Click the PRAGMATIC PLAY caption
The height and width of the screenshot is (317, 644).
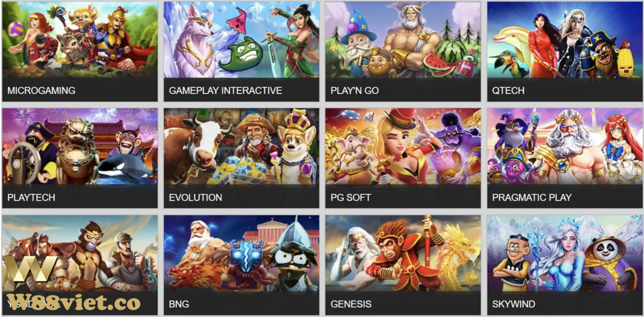pyautogui.click(x=532, y=197)
